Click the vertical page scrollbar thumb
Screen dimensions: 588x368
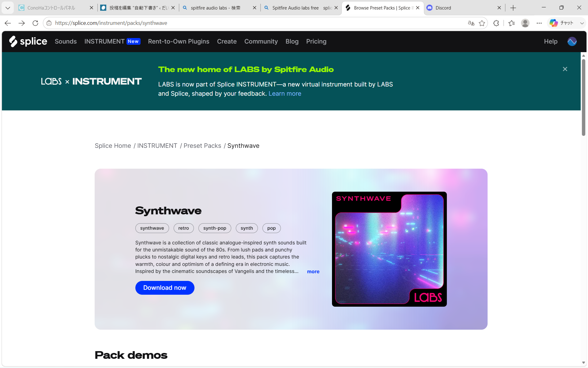tap(583, 98)
